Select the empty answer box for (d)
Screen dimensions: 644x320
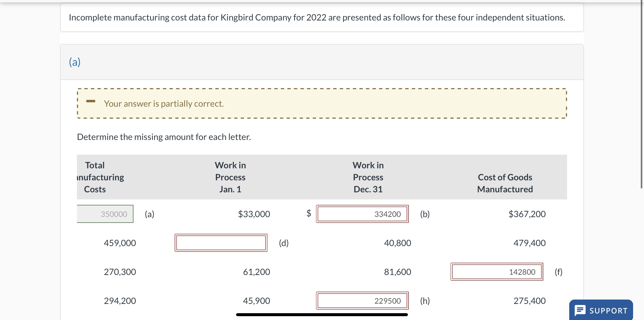tap(221, 243)
